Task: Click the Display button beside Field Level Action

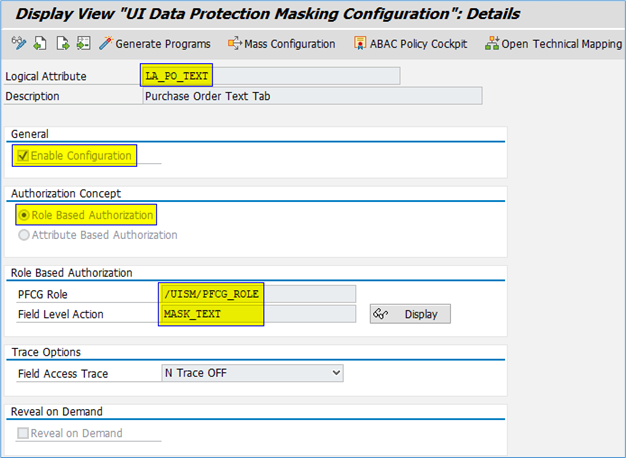Action: coord(410,314)
